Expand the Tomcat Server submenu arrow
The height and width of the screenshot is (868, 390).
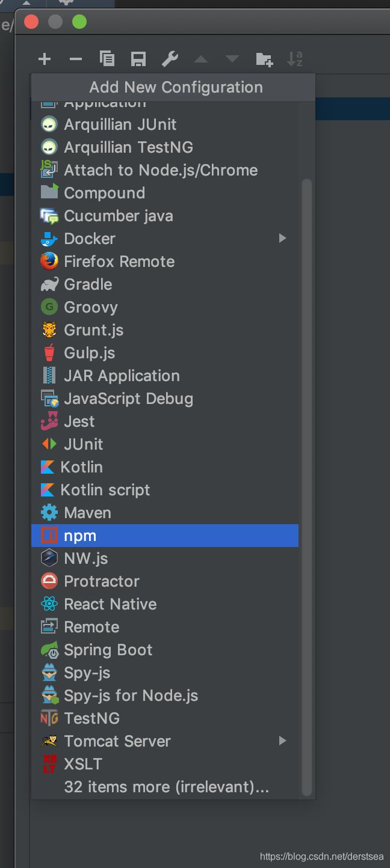[282, 741]
